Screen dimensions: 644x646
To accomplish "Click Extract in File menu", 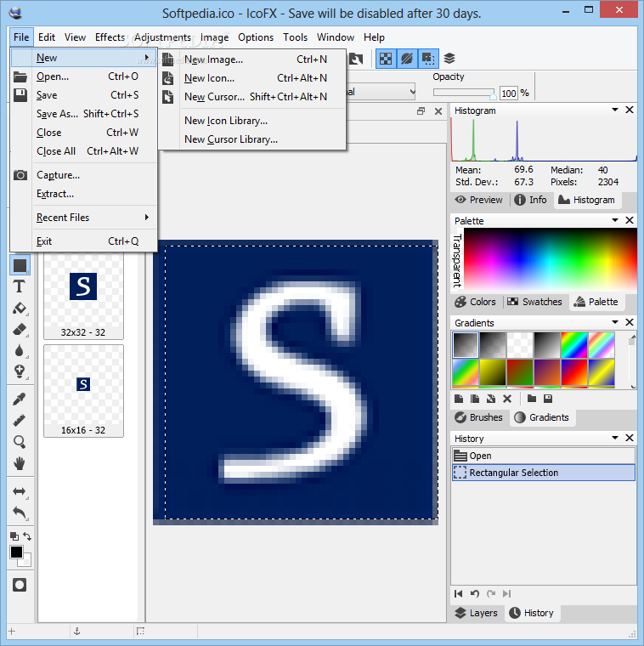I will point(83,194).
